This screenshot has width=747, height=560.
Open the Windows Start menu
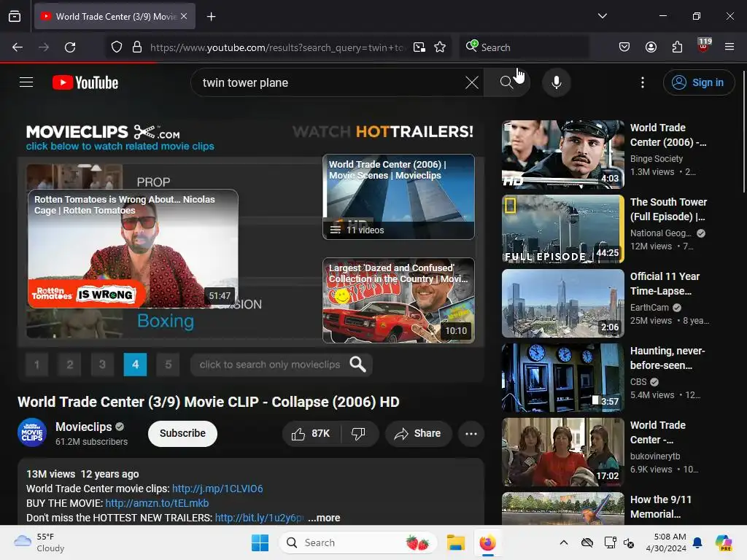260,542
